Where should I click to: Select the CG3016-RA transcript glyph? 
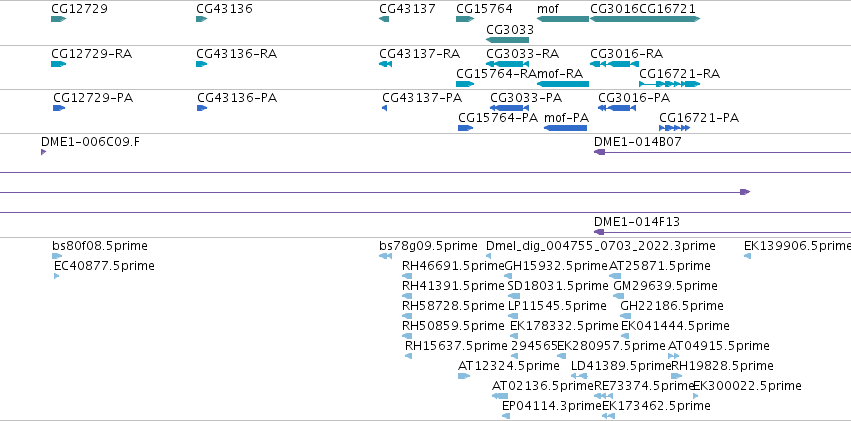tap(614, 64)
